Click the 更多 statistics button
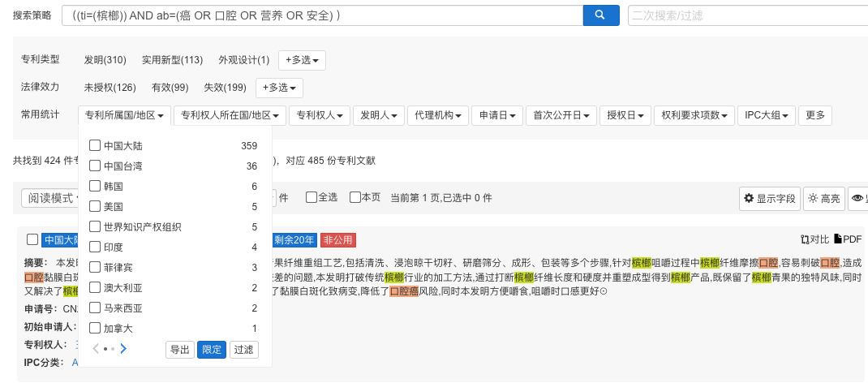The image size is (868, 383). click(x=815, y=115)
